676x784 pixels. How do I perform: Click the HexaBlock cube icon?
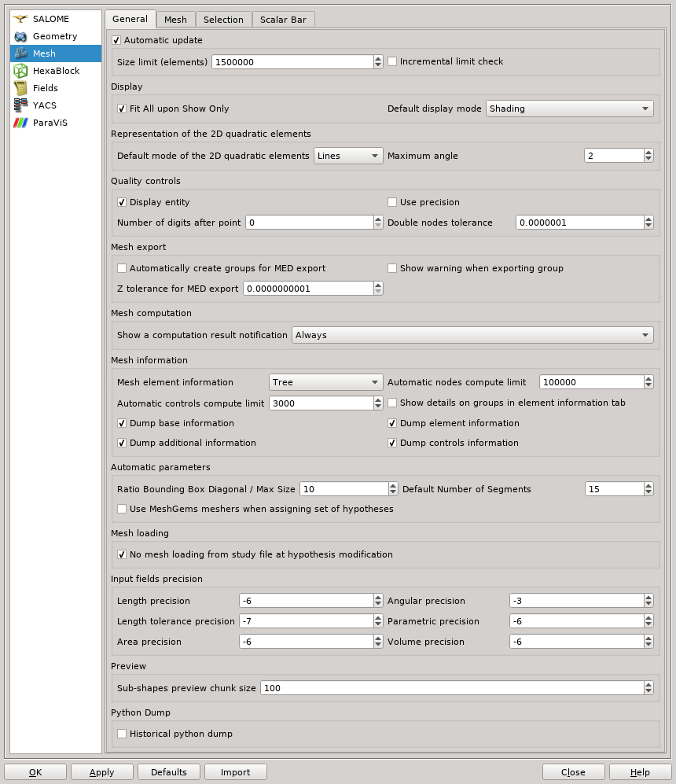pos(20,71)
